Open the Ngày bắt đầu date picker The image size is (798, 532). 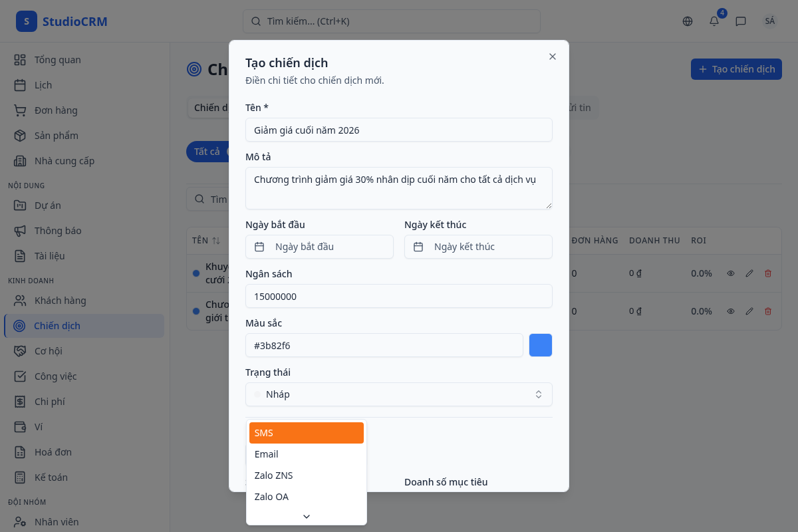pos(319,247)
